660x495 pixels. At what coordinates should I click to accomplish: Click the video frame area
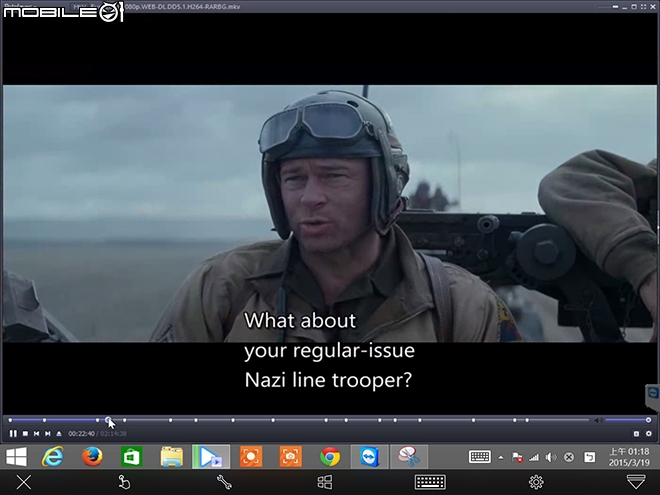click(x=330, y=213)
